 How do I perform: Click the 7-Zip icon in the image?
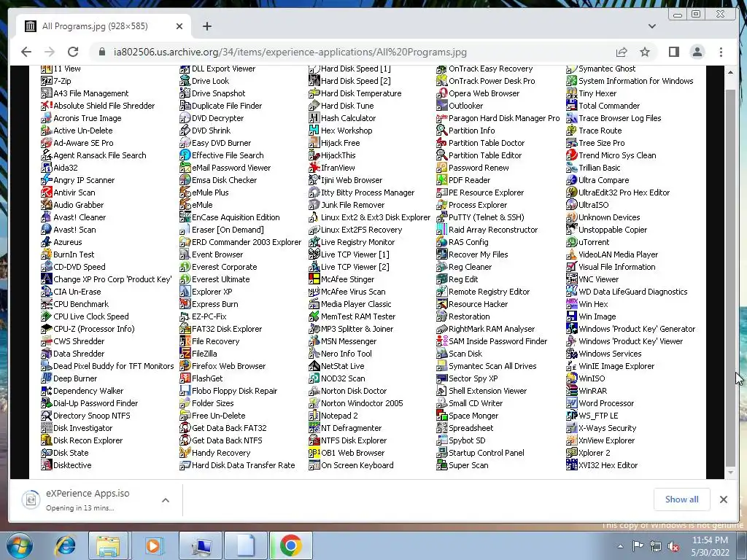tap(46, 81)
